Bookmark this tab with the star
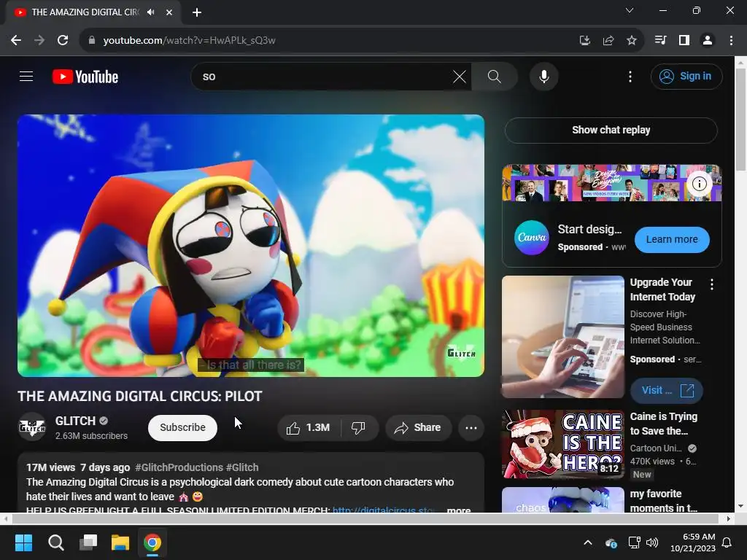The width and height of the screenshot is (747, 560). coord(631,41)
